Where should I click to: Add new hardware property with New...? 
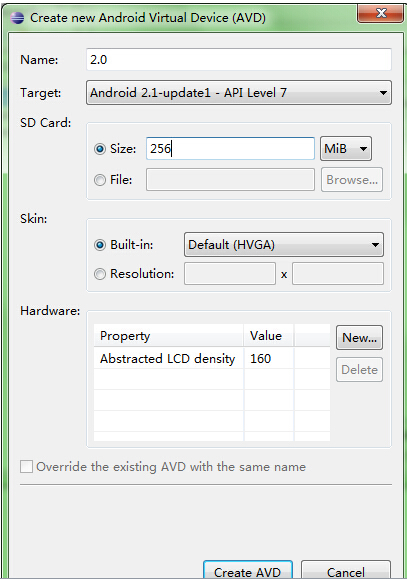(359, 338)
